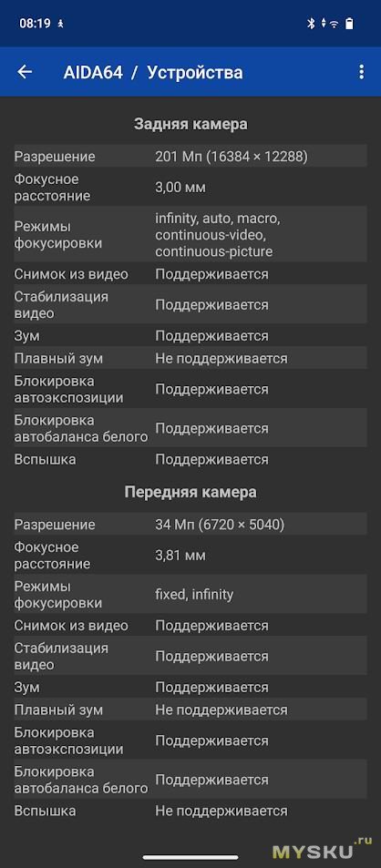This screenshot has height=868, width=381.
Task: Select the 34 Мп resolution row
Action: [190, 525]
